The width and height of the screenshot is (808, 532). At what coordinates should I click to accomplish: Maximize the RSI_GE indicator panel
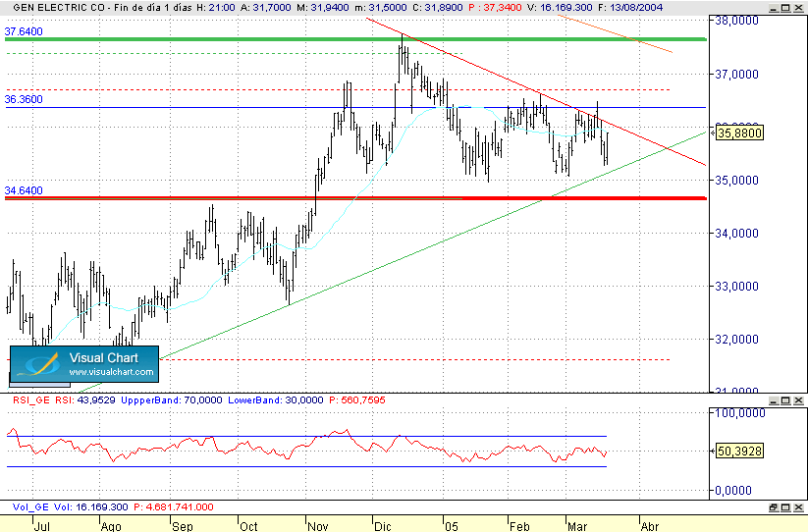point(785,400)
